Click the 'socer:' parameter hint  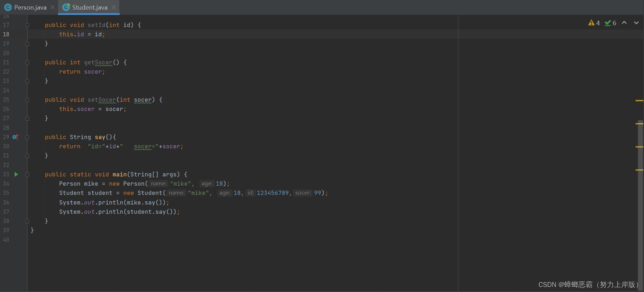pyautogui.click(x=303, y=193)
